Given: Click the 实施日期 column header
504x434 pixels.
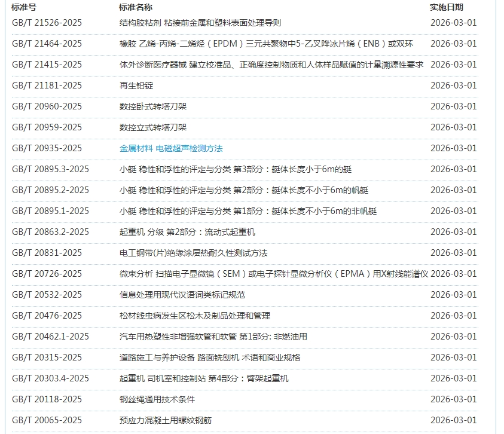Looking at the screenshot, I should point(447,7).
